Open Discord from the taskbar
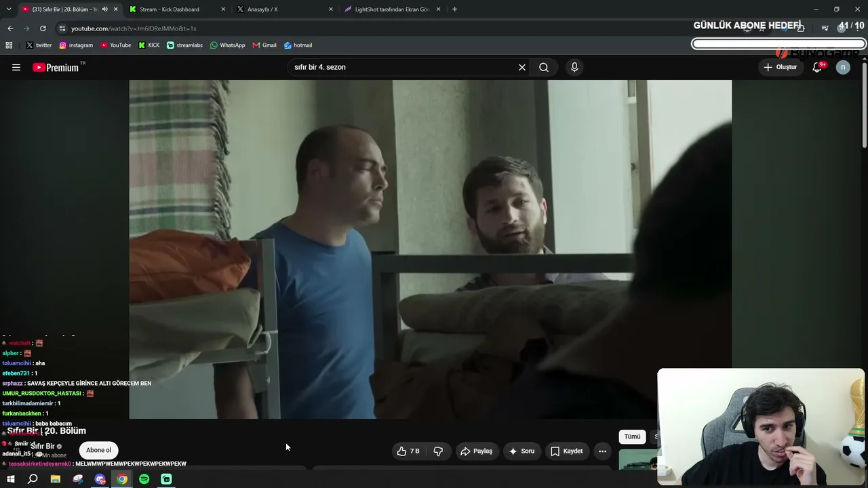The height and width of the screenshot is (488, 868). coord(100,479)
